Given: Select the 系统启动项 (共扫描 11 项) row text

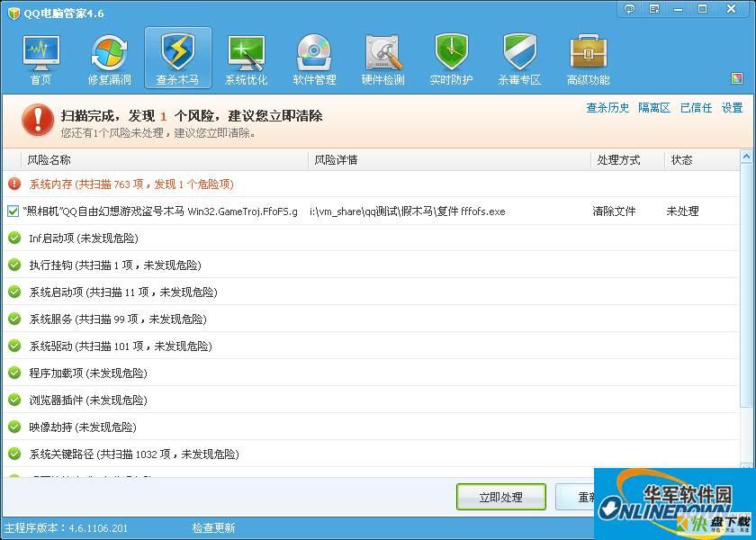Looking at the screenshot, I should tap(123, 292).
